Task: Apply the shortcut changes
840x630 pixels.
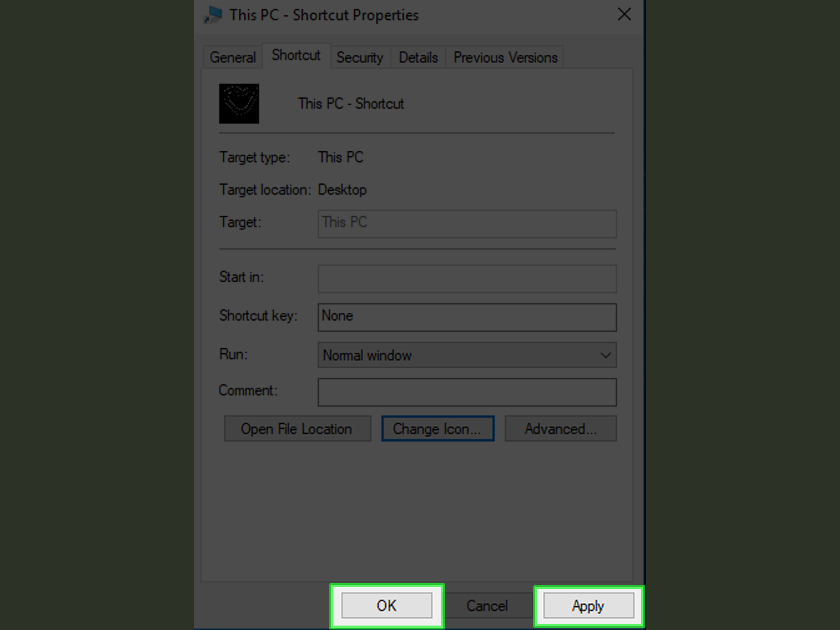Action: (588, 606)
